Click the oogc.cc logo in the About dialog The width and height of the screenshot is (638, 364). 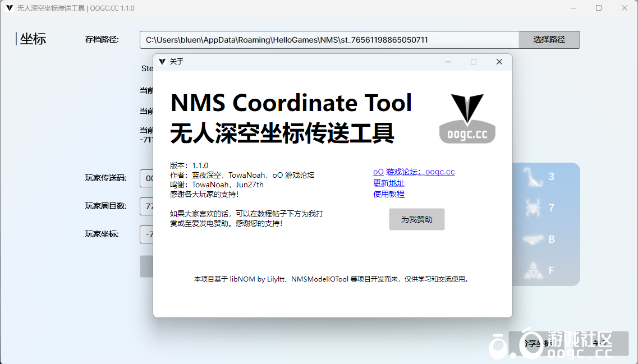pyautogui.click(x=467, y=118)
